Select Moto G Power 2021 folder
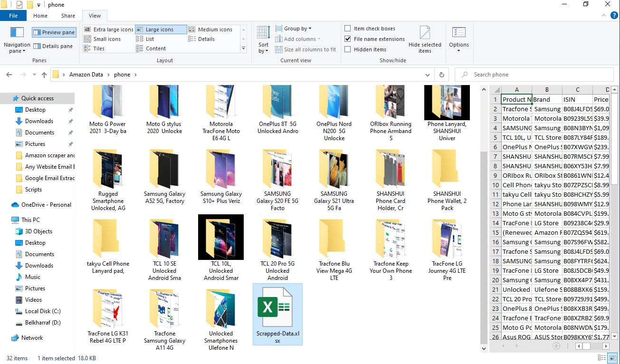The height and width of the screenshot is (364, 620). coord(108,110)
